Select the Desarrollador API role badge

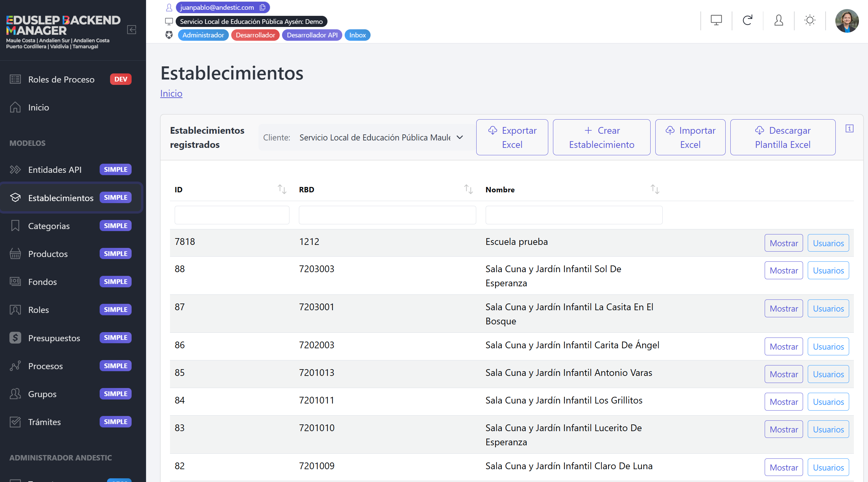312,35
